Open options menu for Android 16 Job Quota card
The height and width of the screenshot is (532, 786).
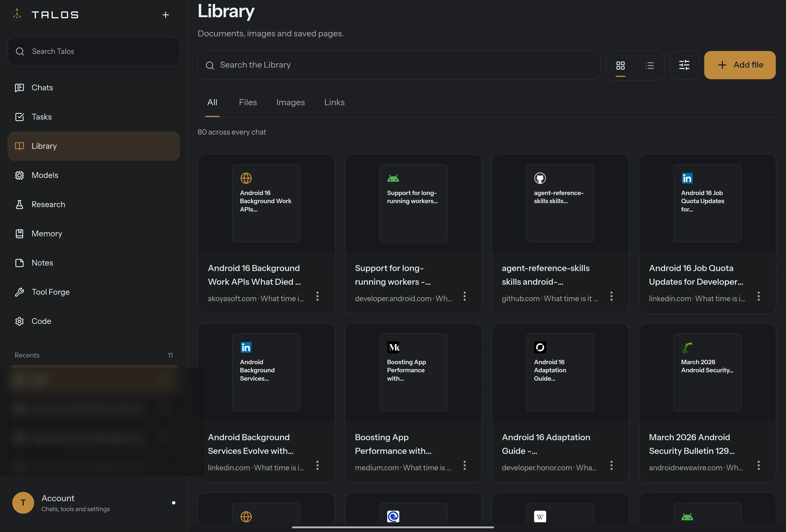(x=758, y=296)
